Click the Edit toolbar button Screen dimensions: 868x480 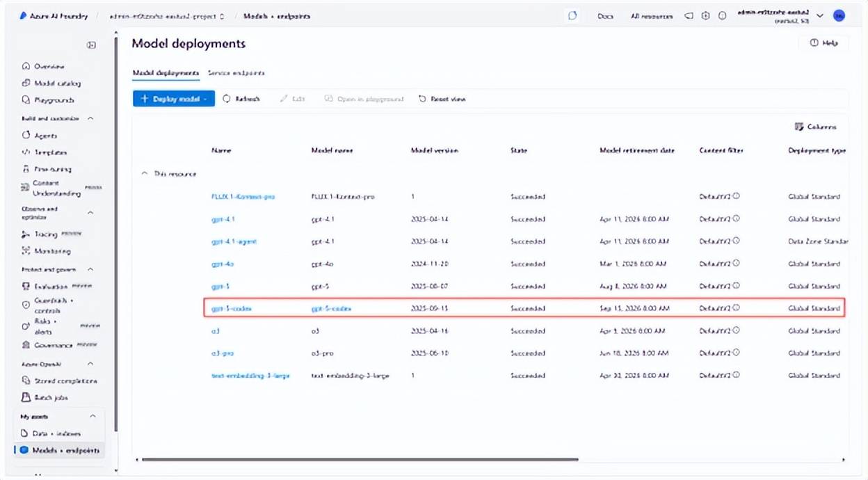[292, 99]
